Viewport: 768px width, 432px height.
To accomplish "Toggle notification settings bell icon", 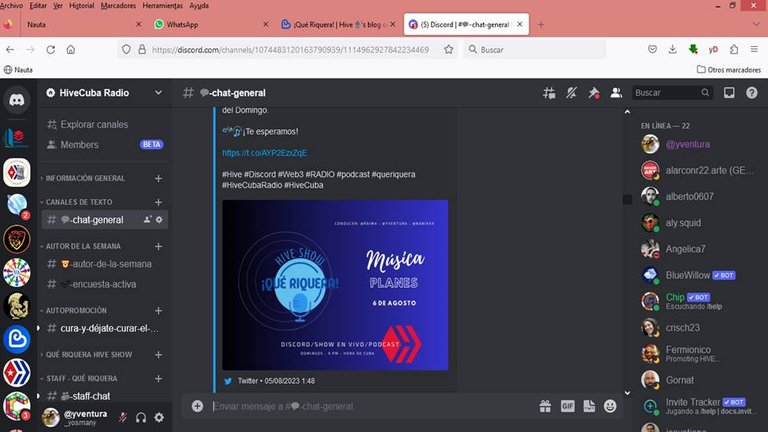I will pos(572,93).
